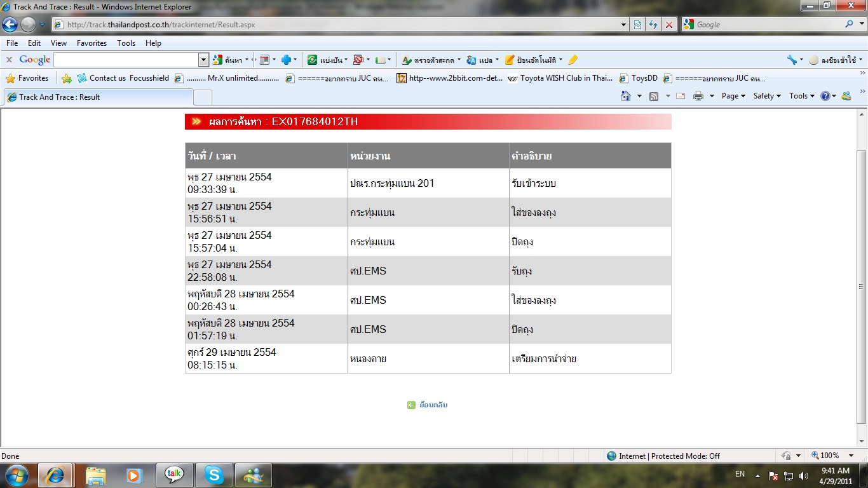Click the address bar URL field

[x=337, y=25]
